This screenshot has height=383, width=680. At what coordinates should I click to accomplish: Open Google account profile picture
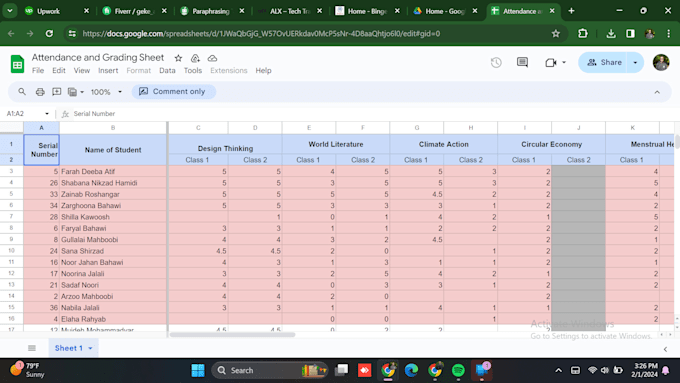click(x=661, y=62)
